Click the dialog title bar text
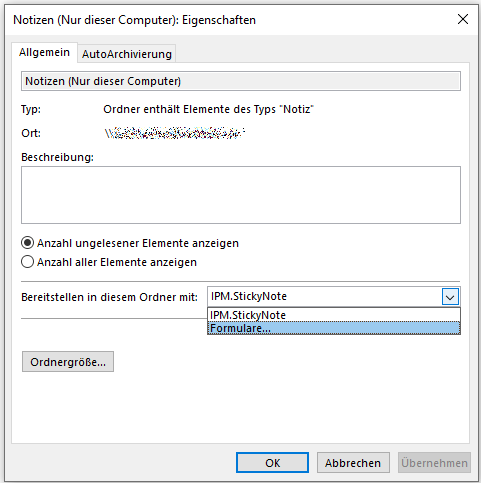The width and height of the screenshot is (481, 483). coord(134,20)
